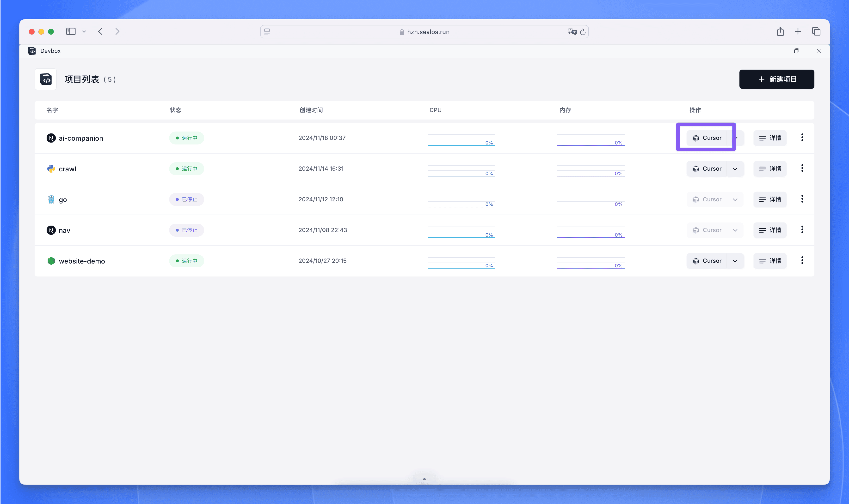Click the translate icon in address bar
Screen dimensions: 849x504
coord(572,32)
